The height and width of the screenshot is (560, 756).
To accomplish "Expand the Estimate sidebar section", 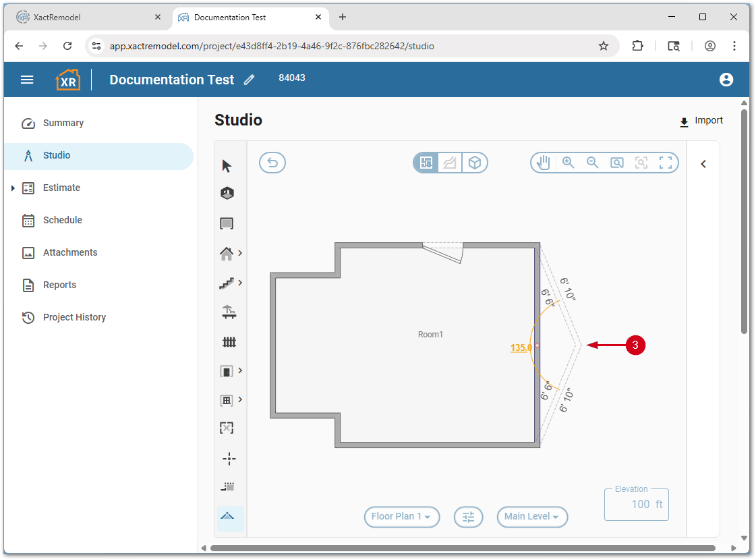I will pos(13,188).
